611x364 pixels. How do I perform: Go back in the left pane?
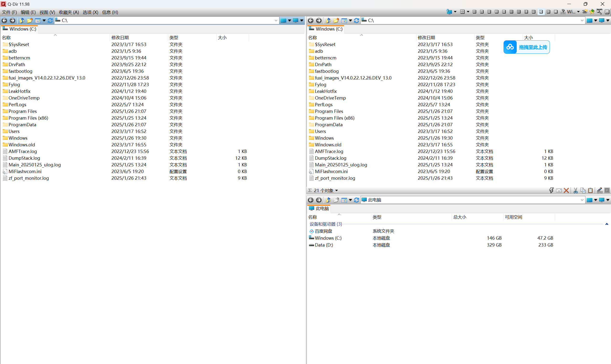point(4,21)
